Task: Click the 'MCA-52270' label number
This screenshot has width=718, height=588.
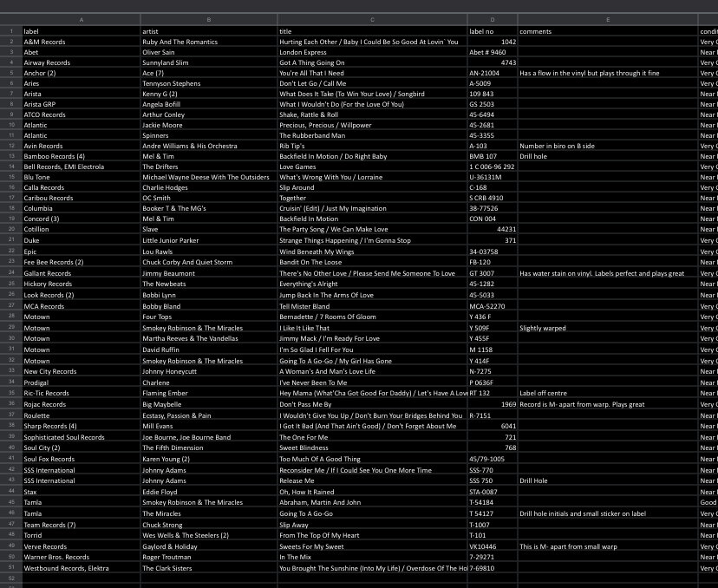Action: [493, 306]
